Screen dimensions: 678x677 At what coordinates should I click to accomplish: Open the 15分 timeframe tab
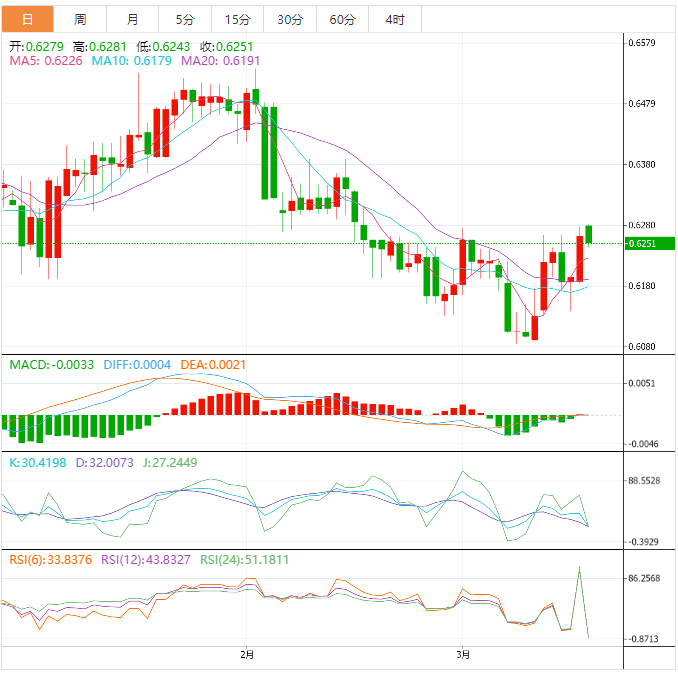click(x=237, y=19)
